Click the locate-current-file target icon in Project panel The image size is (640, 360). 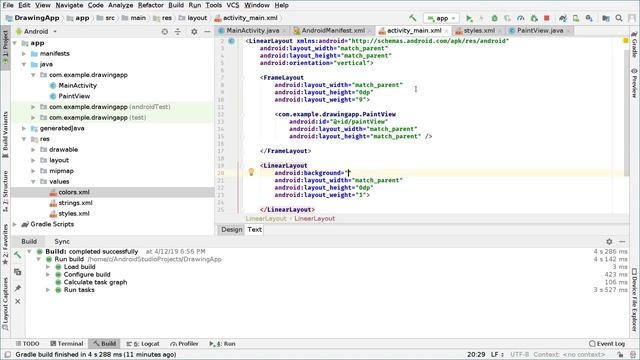click(164, 31)
